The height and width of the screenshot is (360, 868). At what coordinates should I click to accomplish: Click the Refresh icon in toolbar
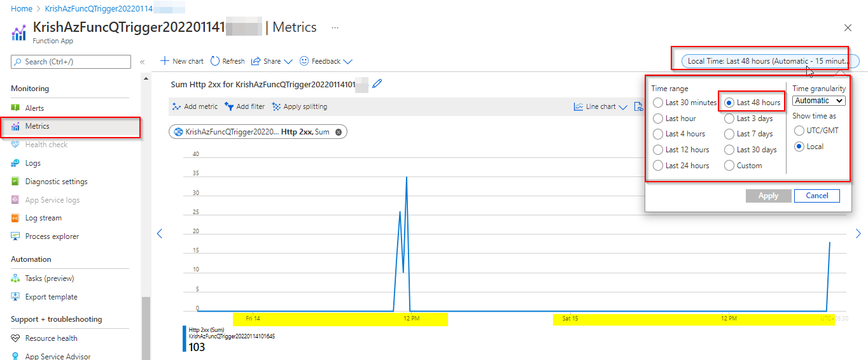[x=215, y=61]
